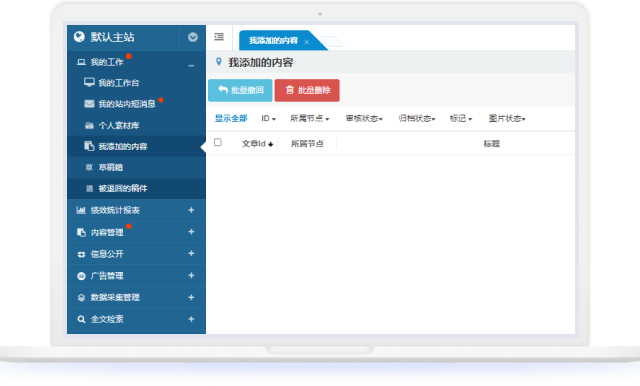Close the 我添加的内容 tab
This screenshot has width=640, height=386.
[x=307, y=42]
